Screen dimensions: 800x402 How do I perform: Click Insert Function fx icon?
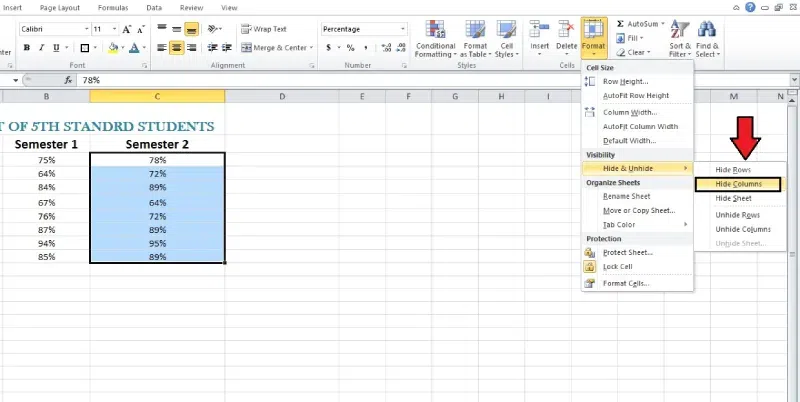[68, 81]
